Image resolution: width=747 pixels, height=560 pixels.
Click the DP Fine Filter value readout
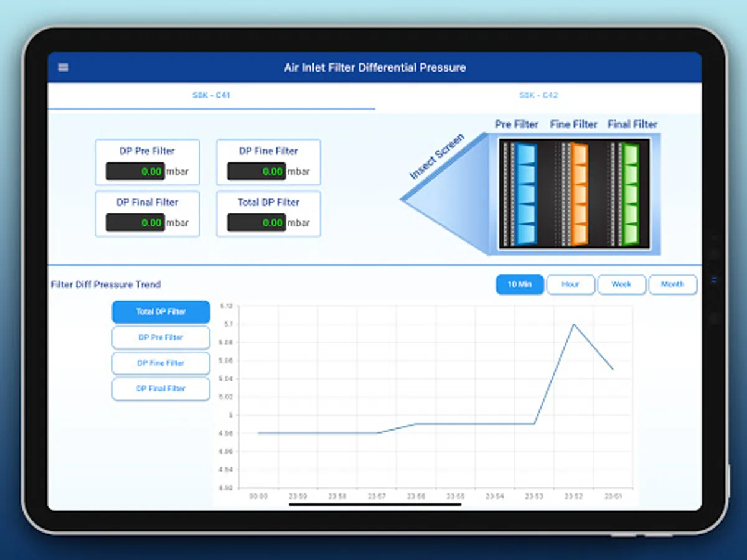pos(256,172)
